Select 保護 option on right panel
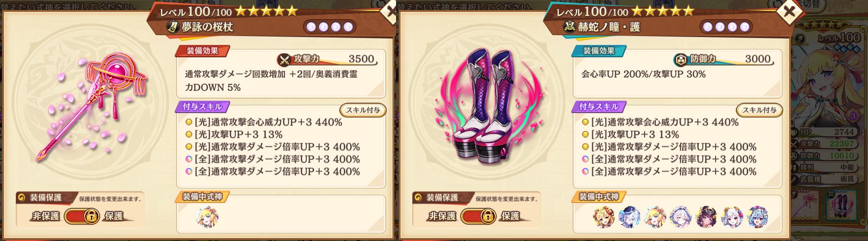Viewport: 868px width, 241px height. [510, 216]
